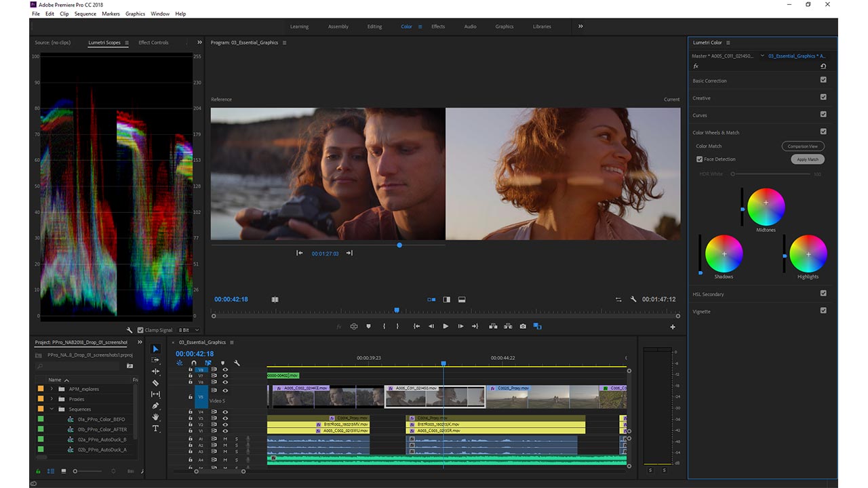The width and height of the screenshot is (868, 488).
Task: Click the Export Frame camera icon
Action: click(523, 326)
